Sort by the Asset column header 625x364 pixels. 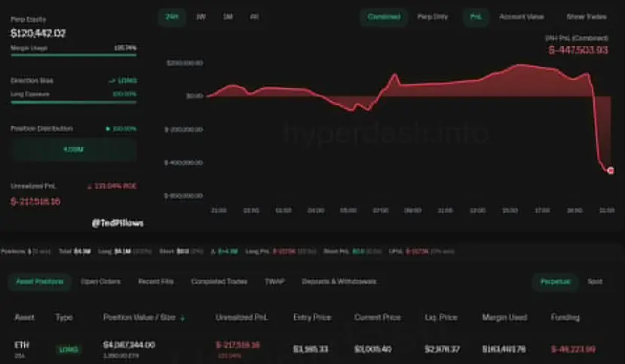pos(24,317)
